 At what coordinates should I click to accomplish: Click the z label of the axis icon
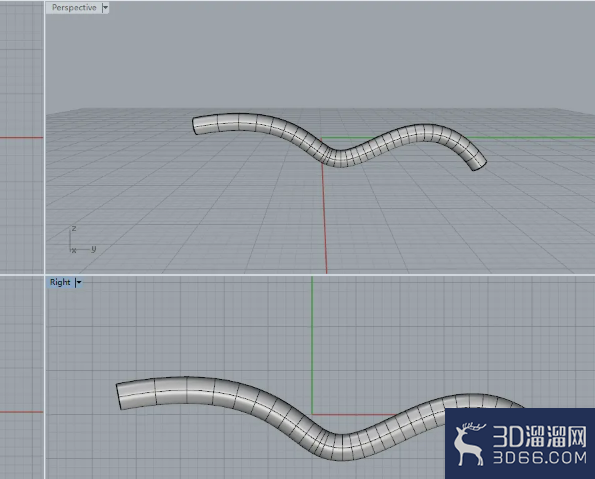click(x=74, y=228)
